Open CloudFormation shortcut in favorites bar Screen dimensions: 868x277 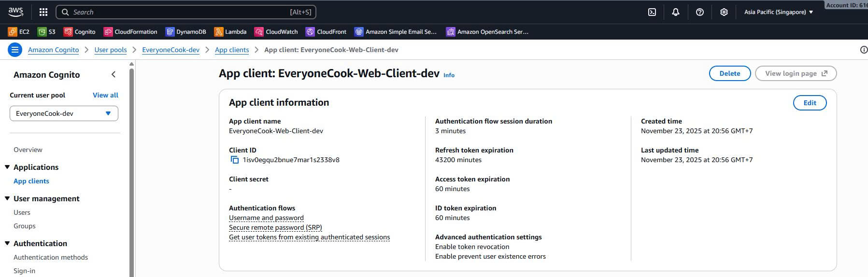pos(131,32)
